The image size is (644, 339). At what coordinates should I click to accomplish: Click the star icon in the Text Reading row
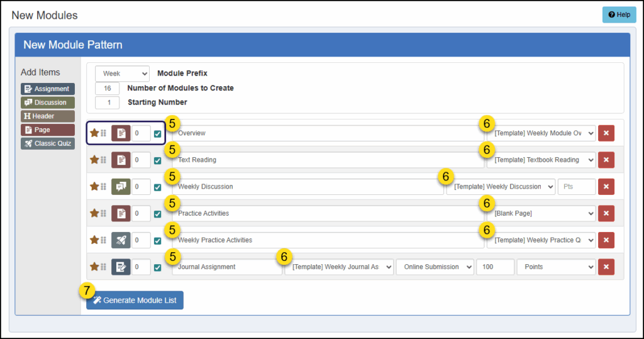(x=94, y=159)
